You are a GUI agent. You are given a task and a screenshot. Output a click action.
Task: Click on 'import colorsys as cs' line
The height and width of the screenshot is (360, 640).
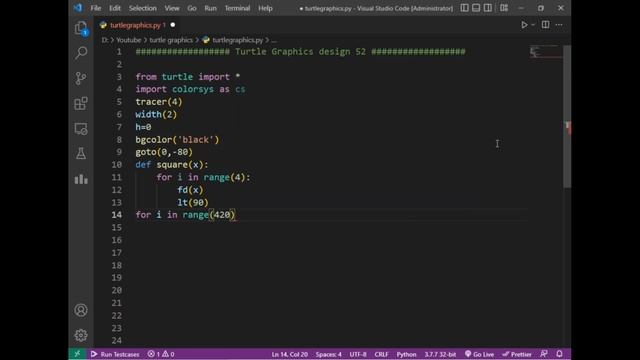point(190,89)
